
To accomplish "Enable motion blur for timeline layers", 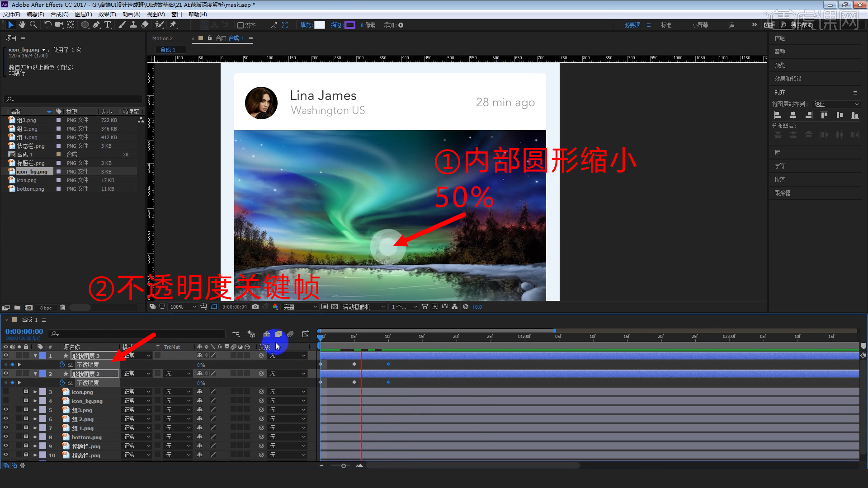I will pos(290,334).
